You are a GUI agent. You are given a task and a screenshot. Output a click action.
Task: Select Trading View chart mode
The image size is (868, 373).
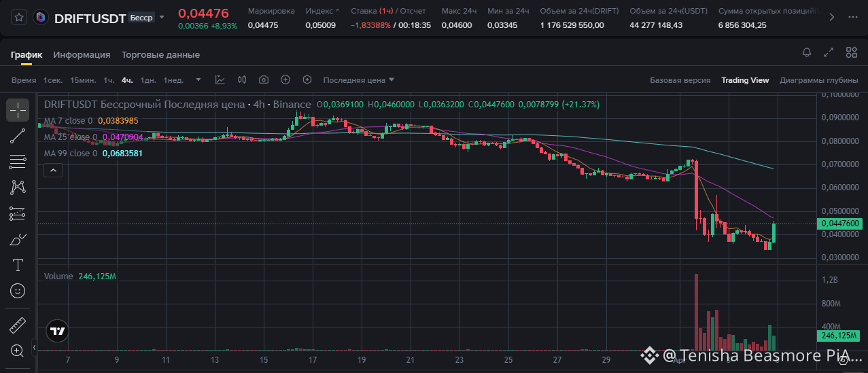tap(745, 80)
